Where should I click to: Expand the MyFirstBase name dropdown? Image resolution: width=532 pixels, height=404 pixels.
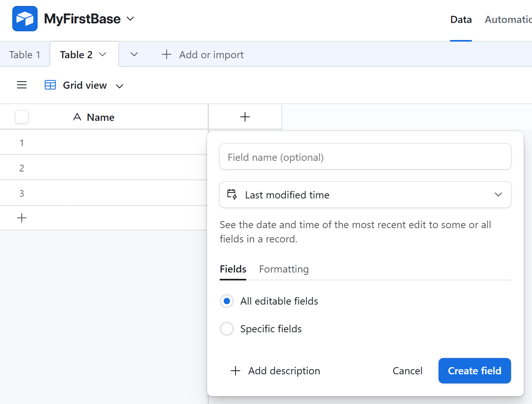(x=130, y=19)
